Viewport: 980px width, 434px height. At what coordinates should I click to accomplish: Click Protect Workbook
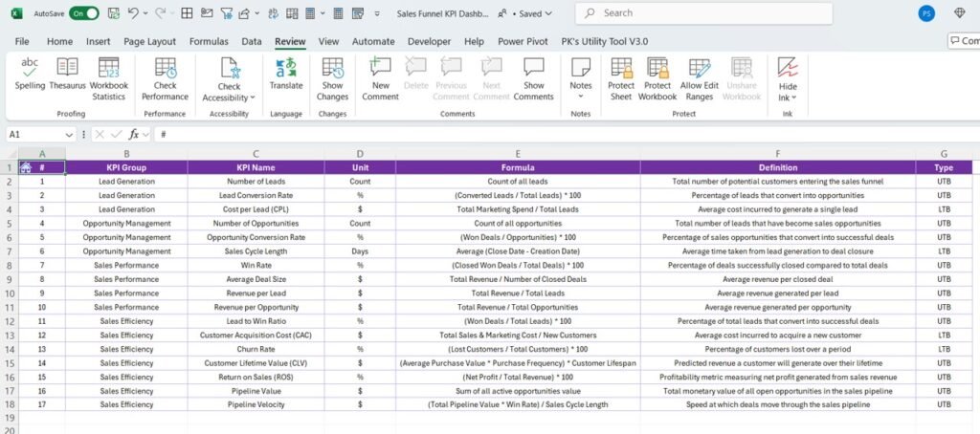(x=657, y=79)
